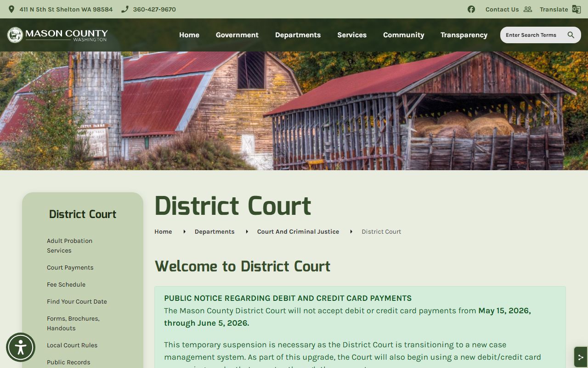Open the Services menu

[x=352, y=35]
